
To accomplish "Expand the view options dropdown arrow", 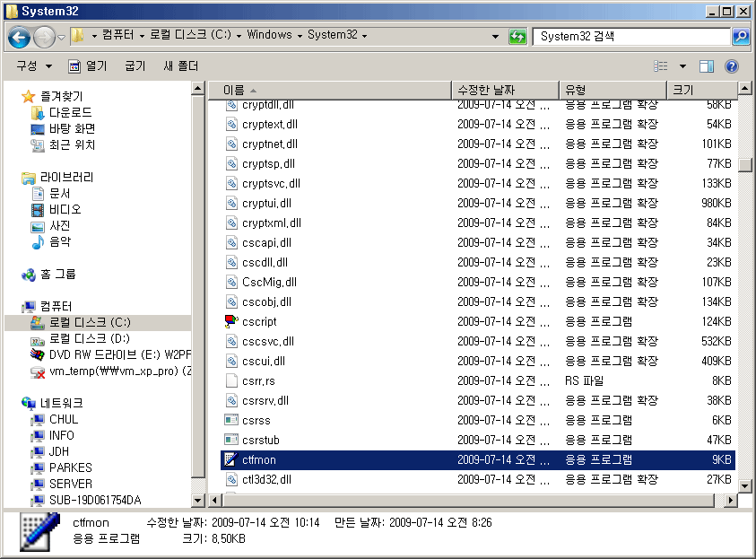I will pyautogui.click(x=682, y=66).
